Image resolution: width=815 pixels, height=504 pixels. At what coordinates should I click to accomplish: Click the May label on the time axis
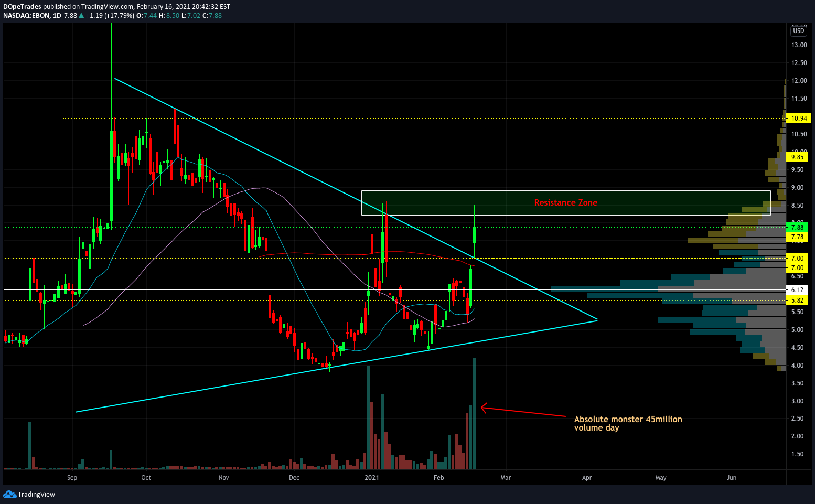point(661,478)
